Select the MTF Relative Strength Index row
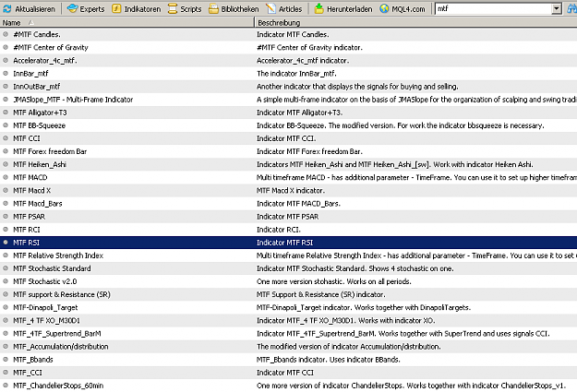 tap(288, 255)
